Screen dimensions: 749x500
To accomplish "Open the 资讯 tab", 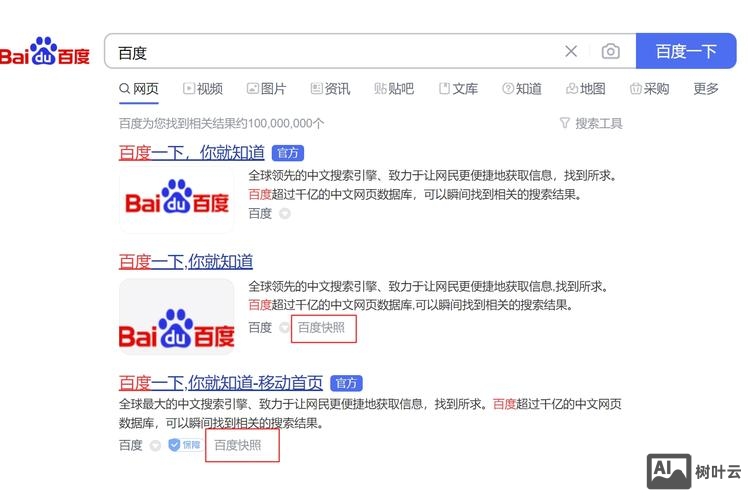I will click(x=330, y=89).
